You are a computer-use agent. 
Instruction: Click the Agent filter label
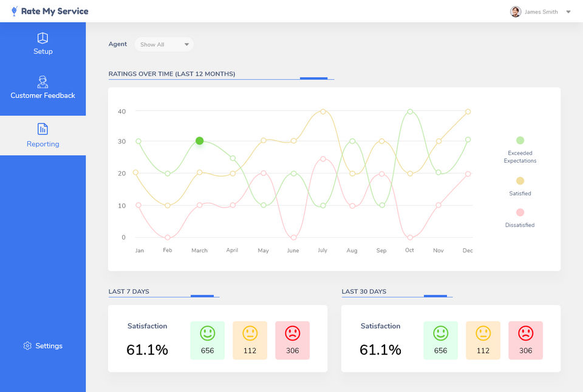pyautogui.click(x=117, y=44)
